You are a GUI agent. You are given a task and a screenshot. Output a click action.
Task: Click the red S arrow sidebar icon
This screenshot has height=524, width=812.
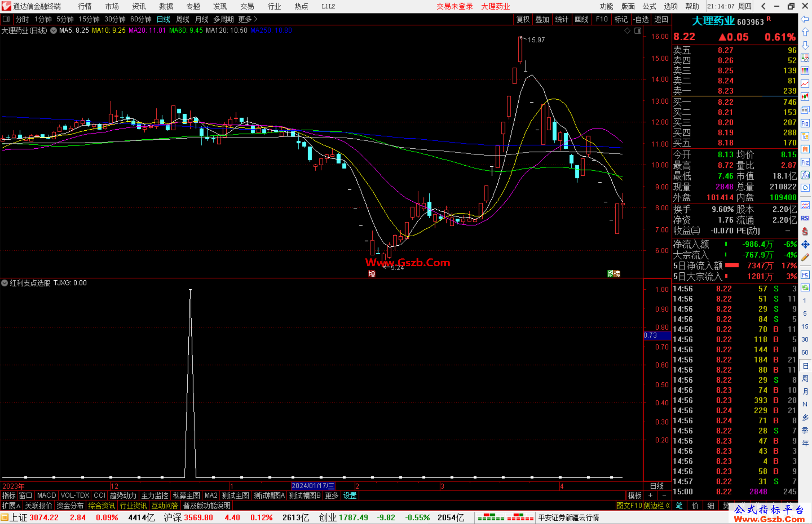(805, 231)
